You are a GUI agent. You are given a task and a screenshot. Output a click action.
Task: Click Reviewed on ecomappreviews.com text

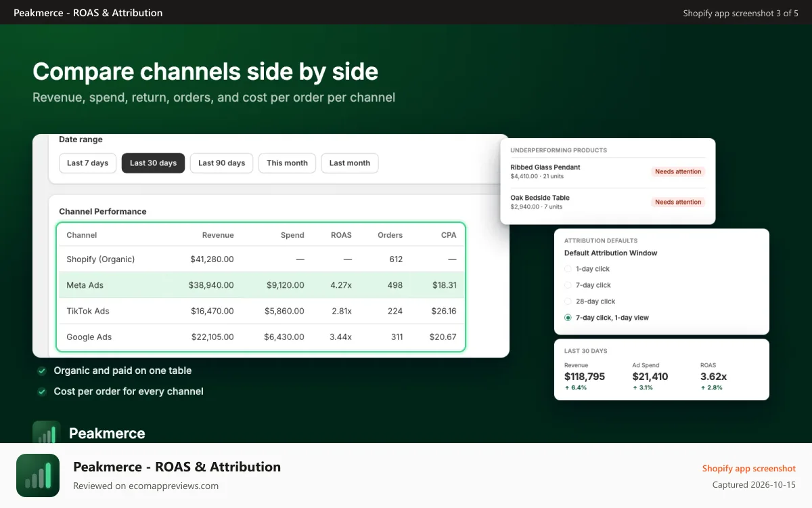point(145,486)
